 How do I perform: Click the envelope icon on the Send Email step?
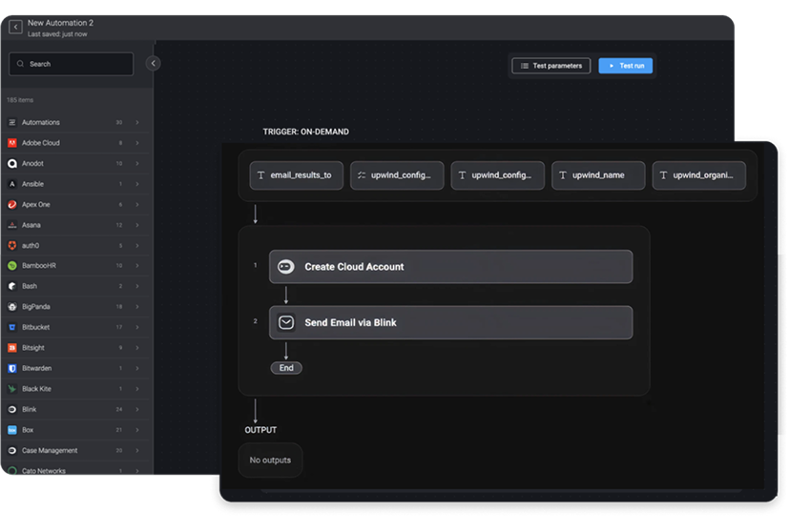(x=286, y=322)
